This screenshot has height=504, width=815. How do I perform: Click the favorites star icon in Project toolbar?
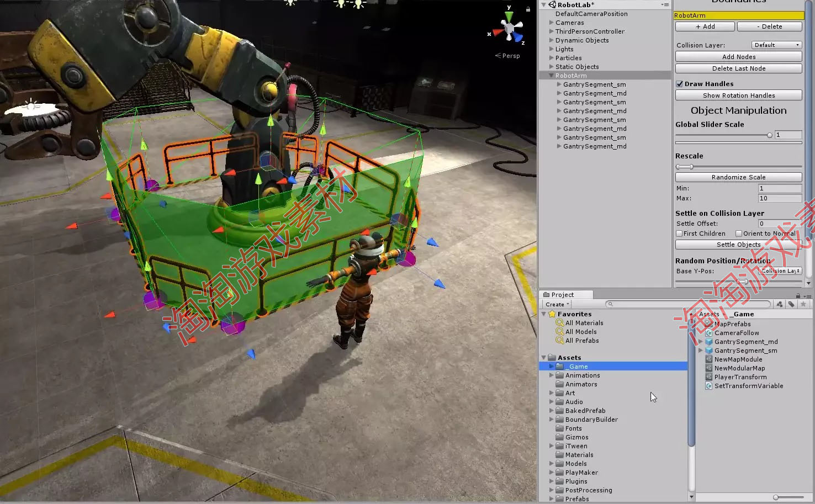click(803, 304)
